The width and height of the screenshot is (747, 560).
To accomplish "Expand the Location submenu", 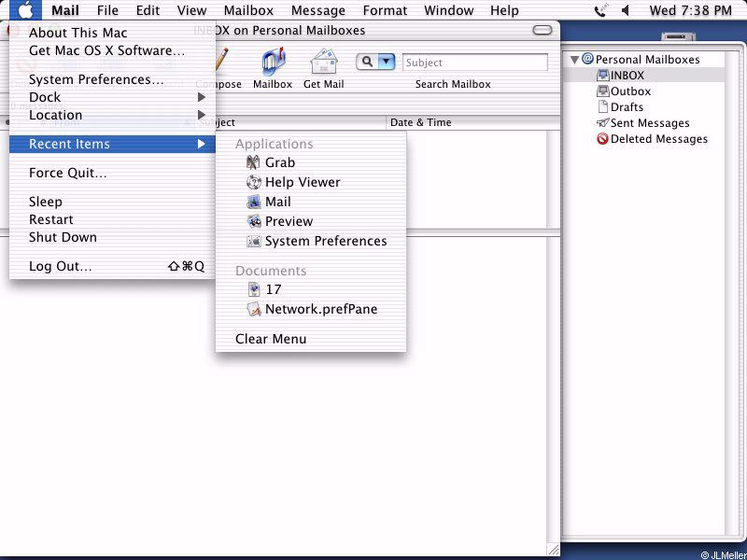I will [113, 115].
